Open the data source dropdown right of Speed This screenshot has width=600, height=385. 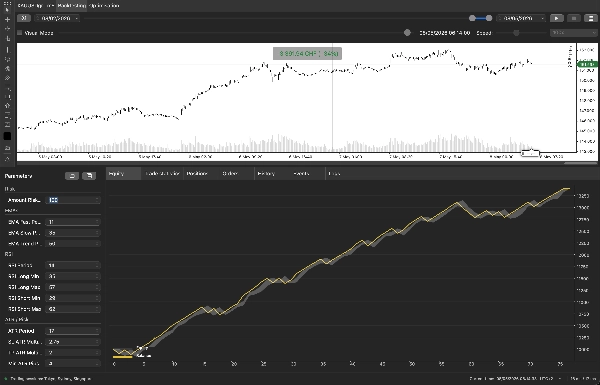(573, 33)
